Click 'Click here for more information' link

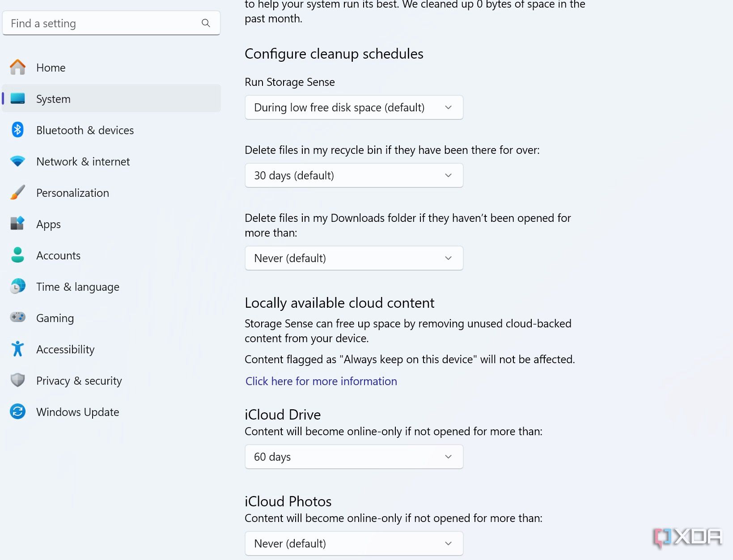(321, 381)
